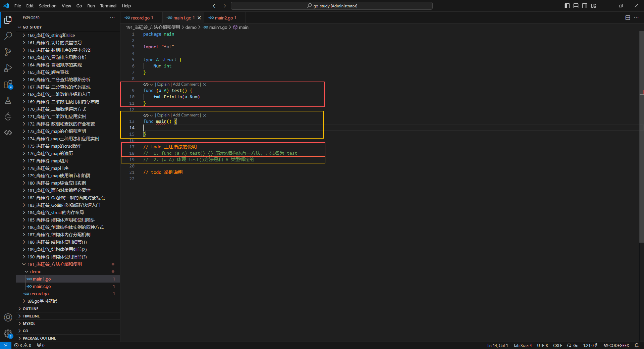Open main2.go in the explorer tree
Image resolution: width=644 pixels, height=349 pixels.
point(68,286)
